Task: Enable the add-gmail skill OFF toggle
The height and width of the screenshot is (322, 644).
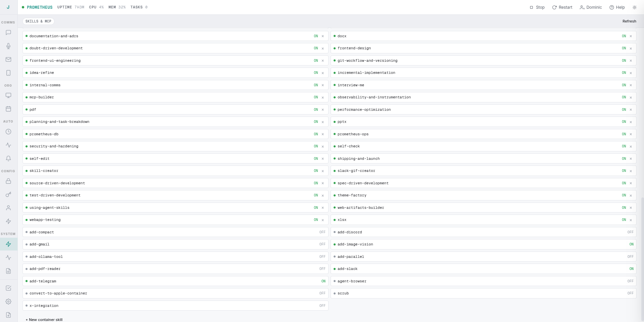Action: 322,244
